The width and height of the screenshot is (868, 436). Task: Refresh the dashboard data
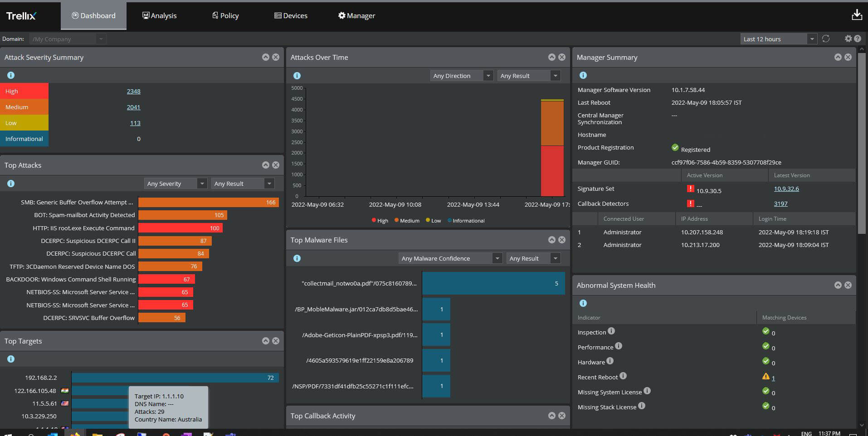click(x=825, y=39)
